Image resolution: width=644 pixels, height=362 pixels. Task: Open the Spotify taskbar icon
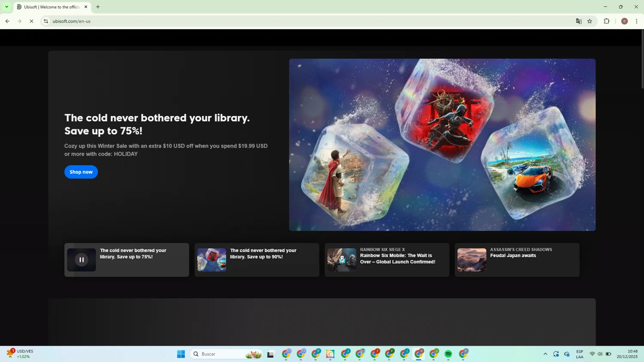pos(448,354)
